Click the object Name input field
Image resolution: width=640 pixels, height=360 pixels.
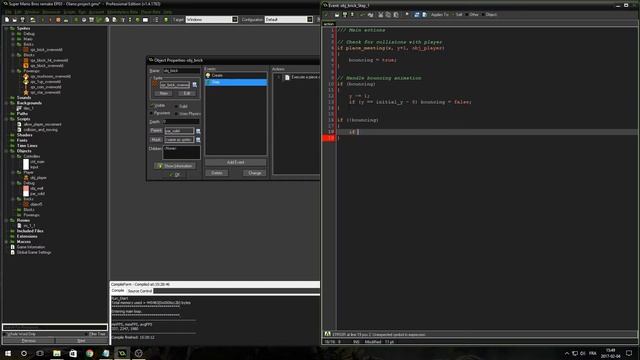pos(182,71)
